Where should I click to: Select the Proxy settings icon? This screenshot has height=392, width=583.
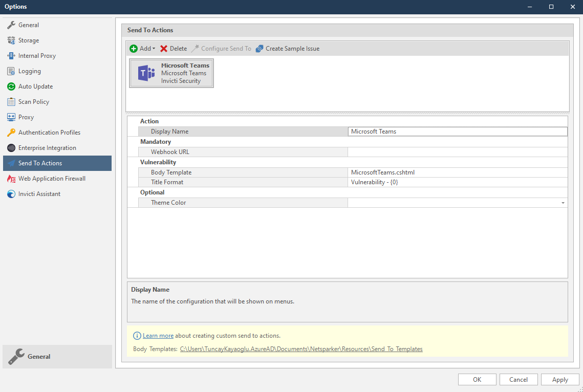coord(11,117)
